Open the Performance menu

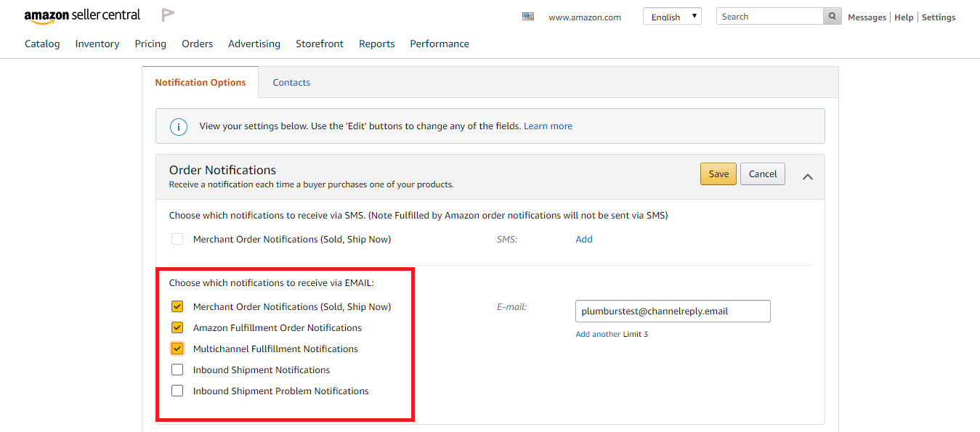coord(440,44)
